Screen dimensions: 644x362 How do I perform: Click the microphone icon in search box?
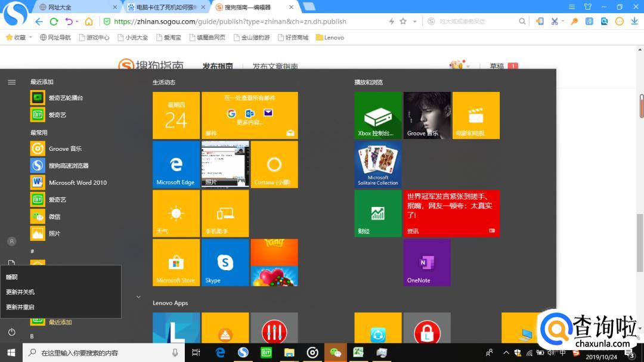[175, 352]
